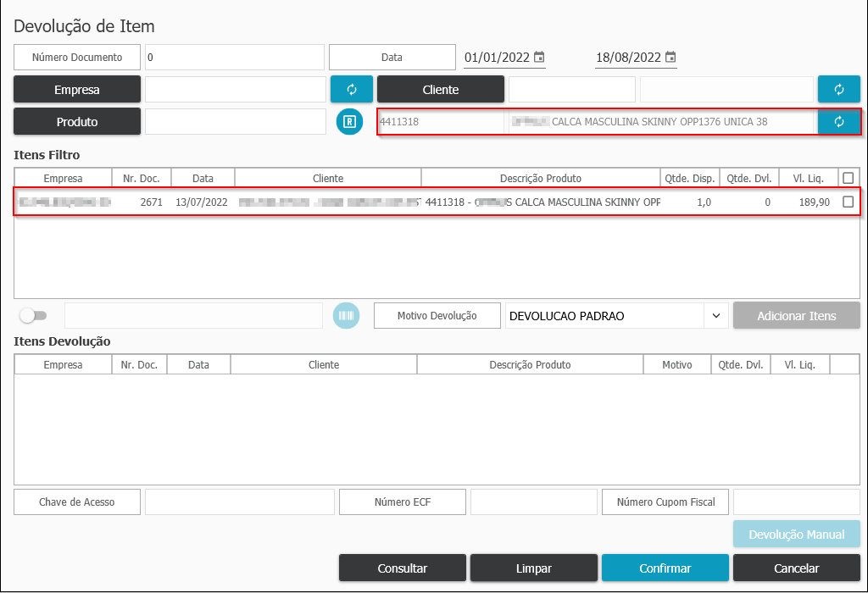
Task: Check the select-all checkbox in Itens Filtro header
Action: [x=848, y=178]
